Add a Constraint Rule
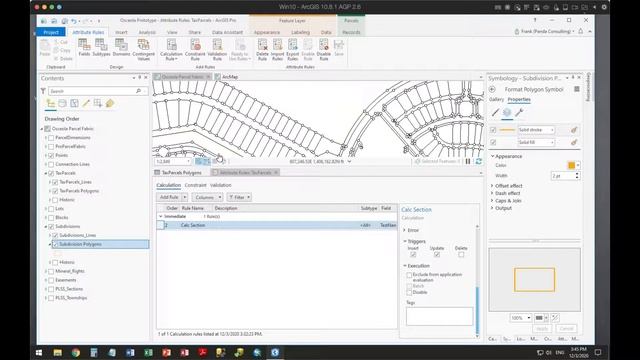Screen dimensions: 640x360 (195, 50)
